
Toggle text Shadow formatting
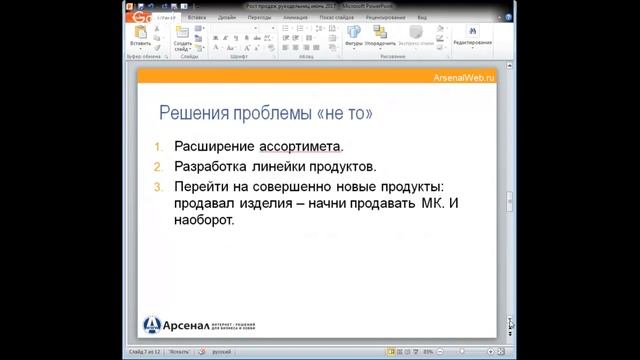click(247, 38)
